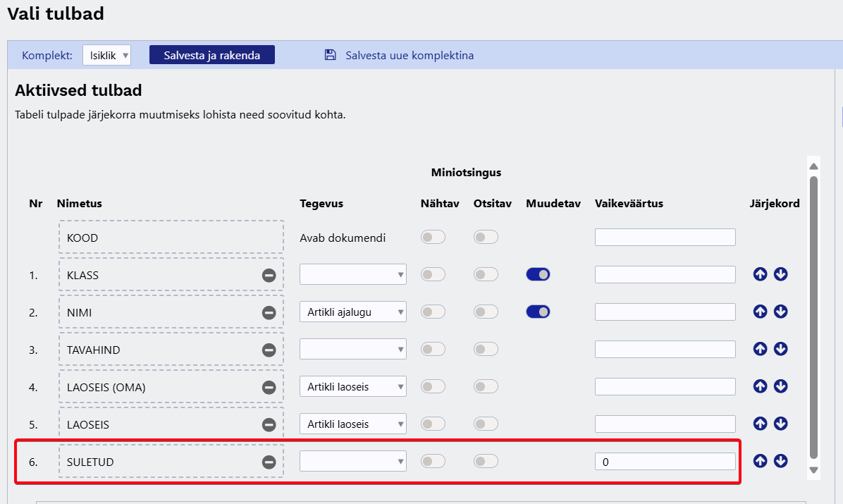Open the Komplekt dropdown set to Isiklik
This screenshot has height=504, width=843.
tap(106, 55)
